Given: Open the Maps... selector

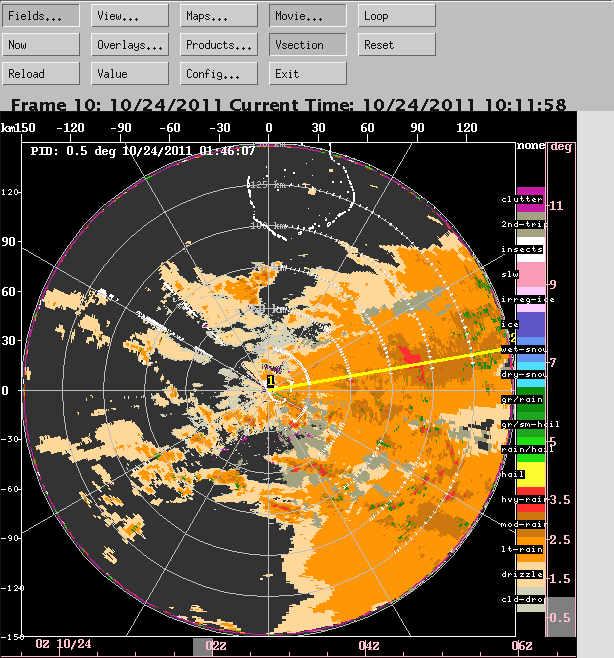Looking at the screenshot, I should click(219, 16).
